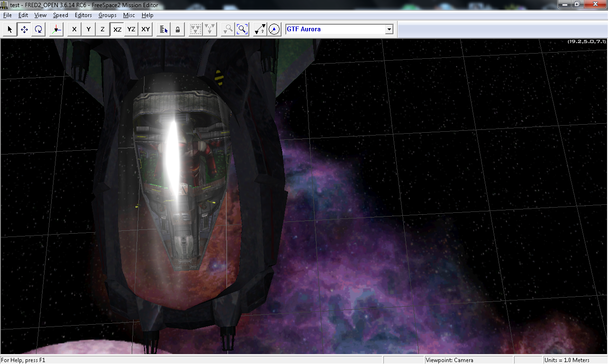This screenshot has height=364, width=608.
Task: Open the Help menu
Action: (x=147, y=15)
